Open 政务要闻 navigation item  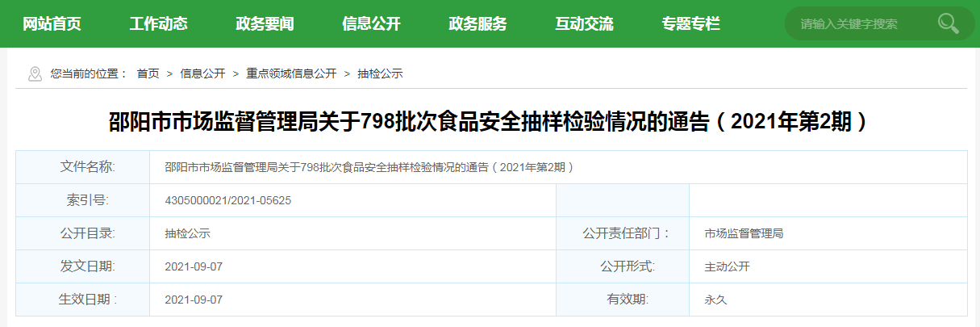click(x=265, y=23)
